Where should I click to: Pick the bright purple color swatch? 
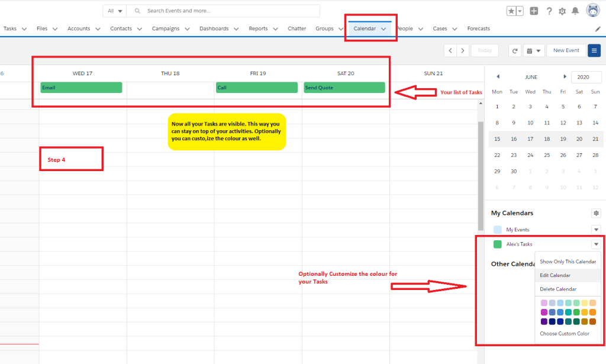point(544,312)
